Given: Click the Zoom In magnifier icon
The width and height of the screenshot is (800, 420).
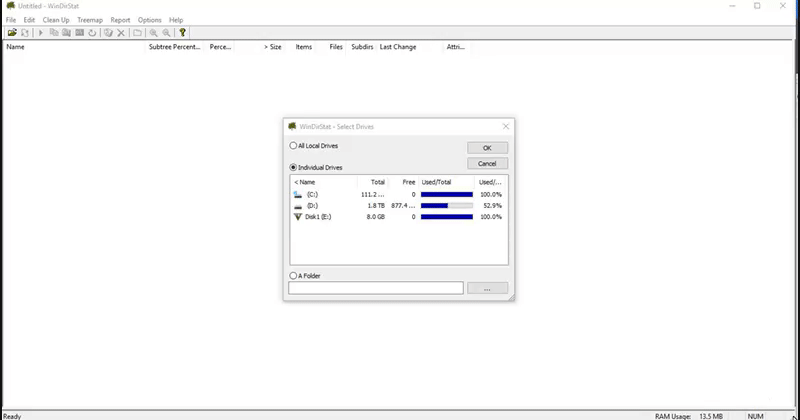Looking at the screenshot, I should click(153, 33).
